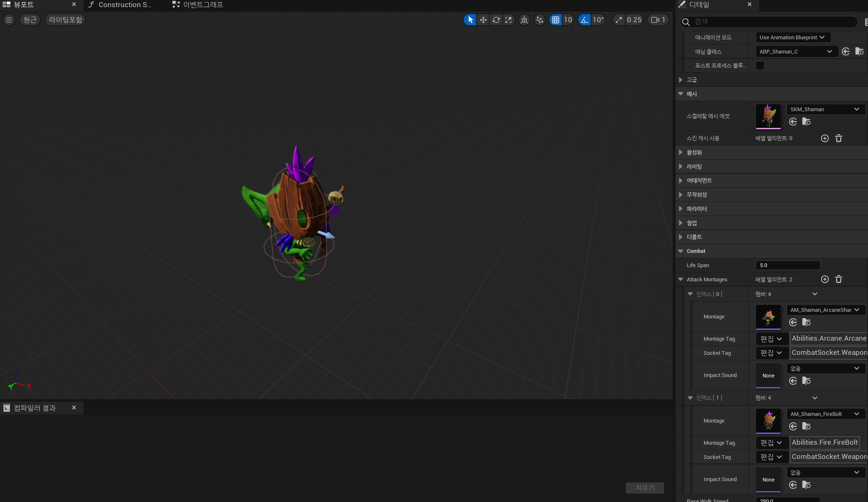
Task: Select the translate (move) transform tool
Action: [483, 20]
